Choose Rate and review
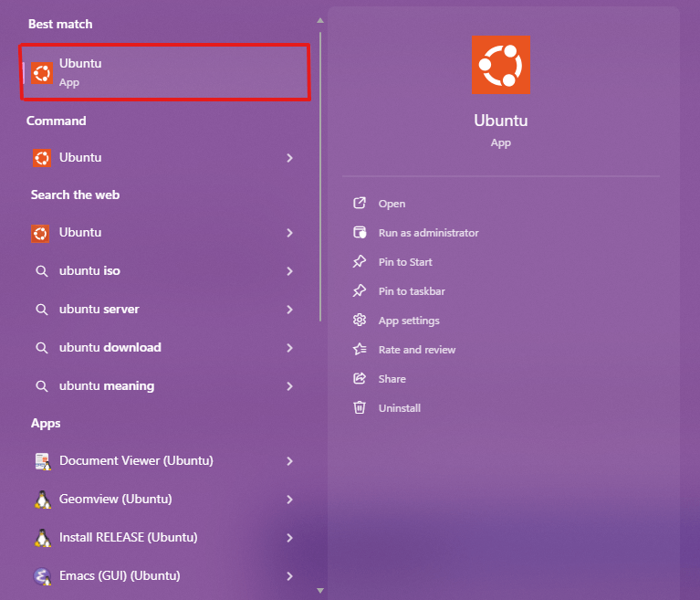Image resolution: width=700 pixels, height=600 pixels. (x=417, y=350)
